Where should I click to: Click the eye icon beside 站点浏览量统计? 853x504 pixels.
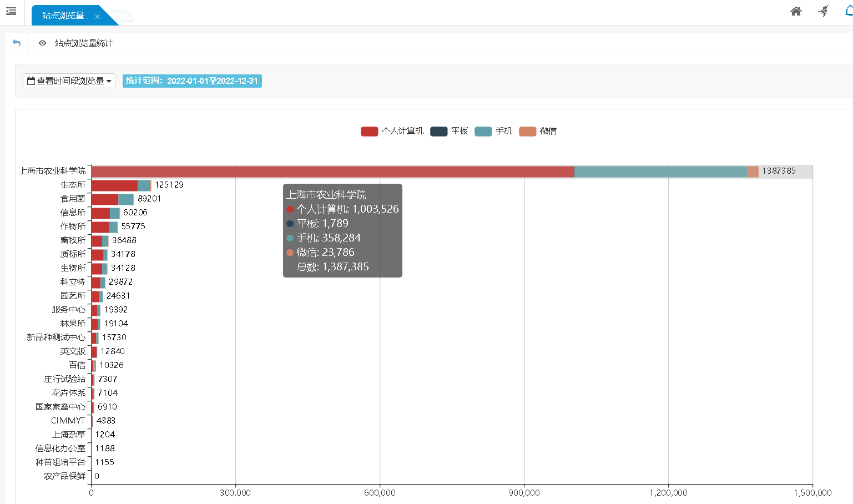[42, 43]
